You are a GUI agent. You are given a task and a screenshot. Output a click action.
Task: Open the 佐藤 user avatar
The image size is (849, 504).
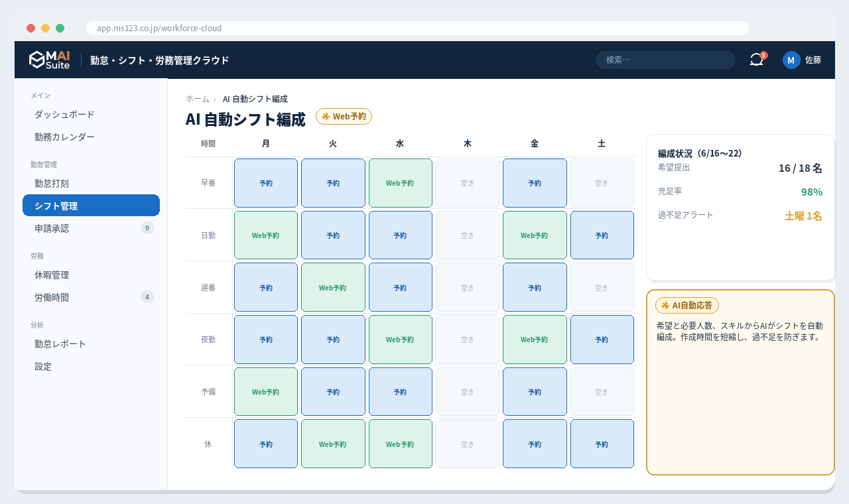tap(791, 60)
